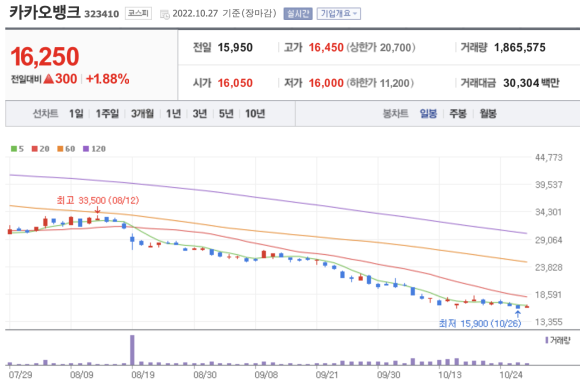
Task: Click the +1.88% change value
Action: [x=108, y=79]
